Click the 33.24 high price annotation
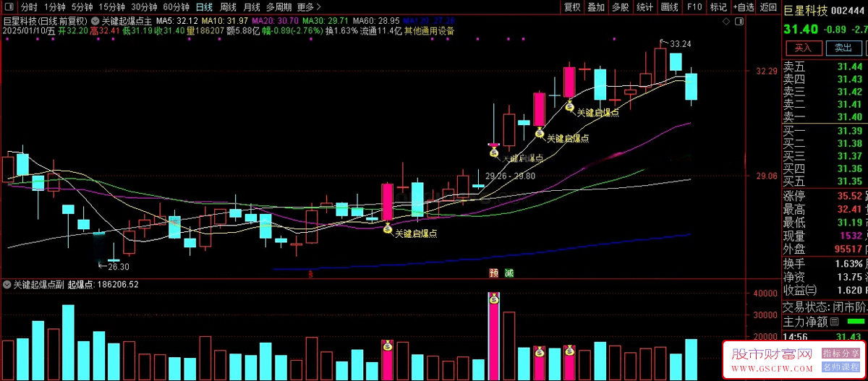 pyautogui.click(x=681, y=44)
